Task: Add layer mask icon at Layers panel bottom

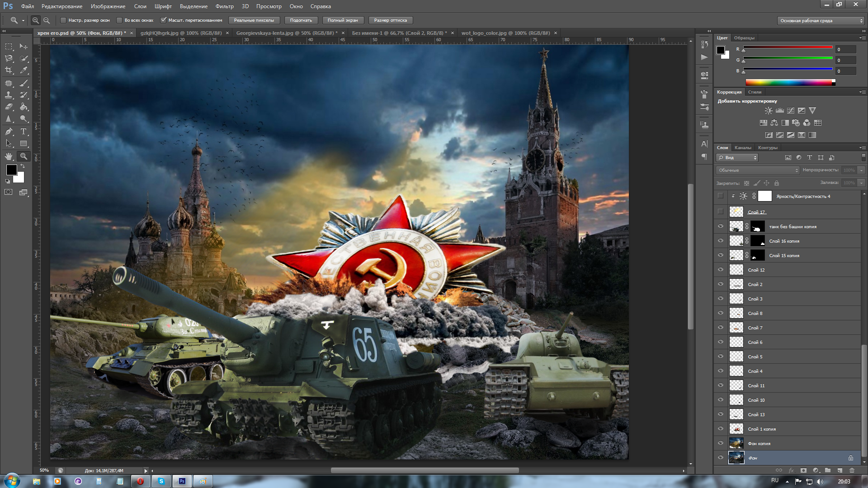Action: coord(803,470)
